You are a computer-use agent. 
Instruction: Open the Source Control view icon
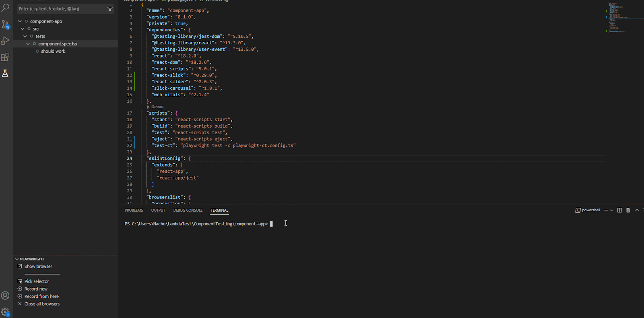5,25
